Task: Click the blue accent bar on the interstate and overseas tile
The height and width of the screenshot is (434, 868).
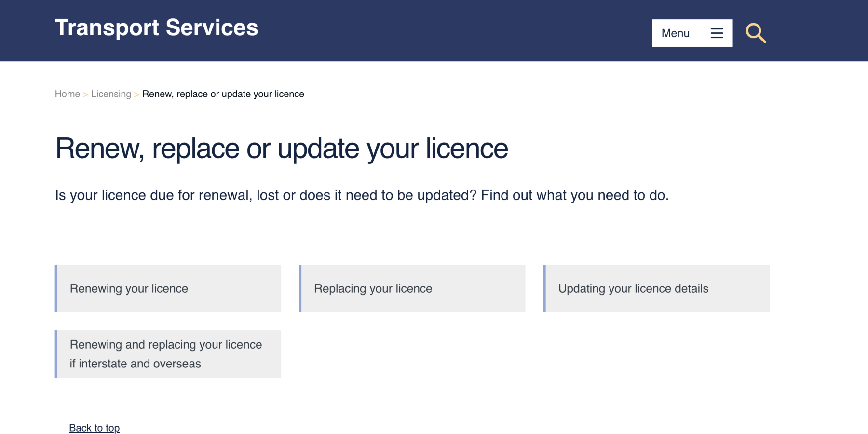Action: [56, 354]
